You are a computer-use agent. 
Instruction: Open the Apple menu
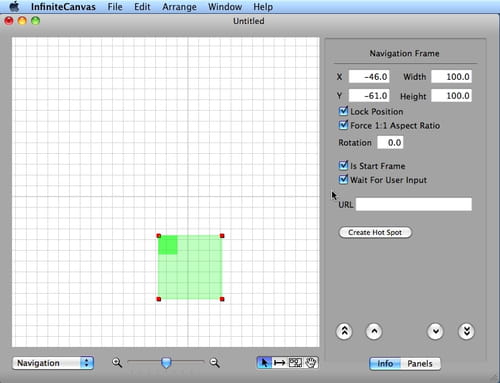point(14,6)
